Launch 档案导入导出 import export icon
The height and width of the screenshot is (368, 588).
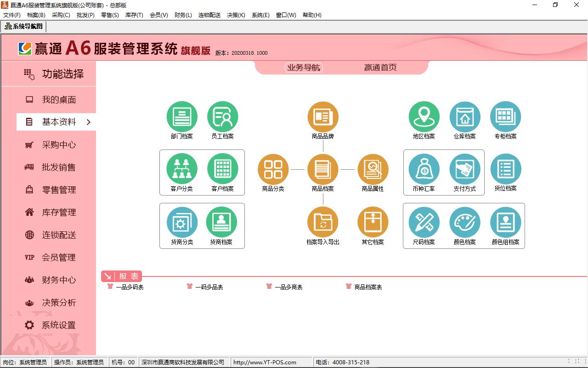click(x=323, y=223)
